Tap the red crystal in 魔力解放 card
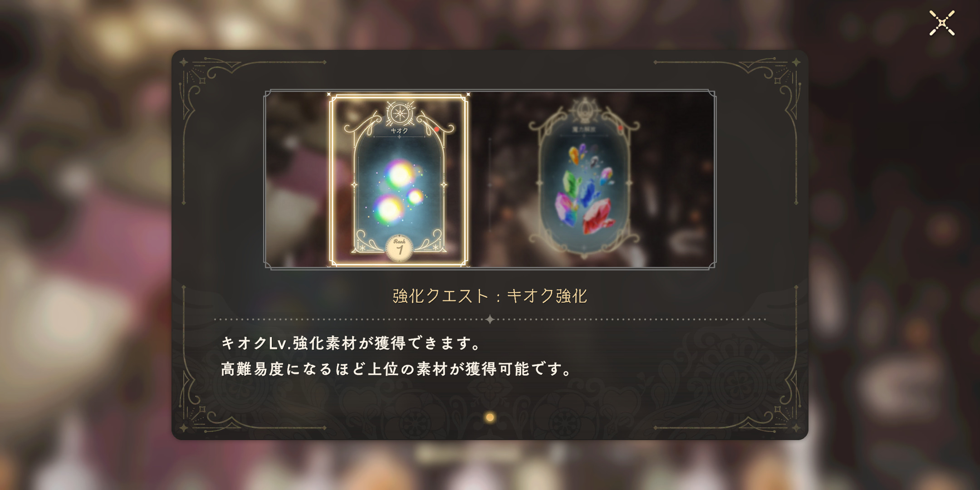This screenshot has height=490, width=980. (598, 216)
